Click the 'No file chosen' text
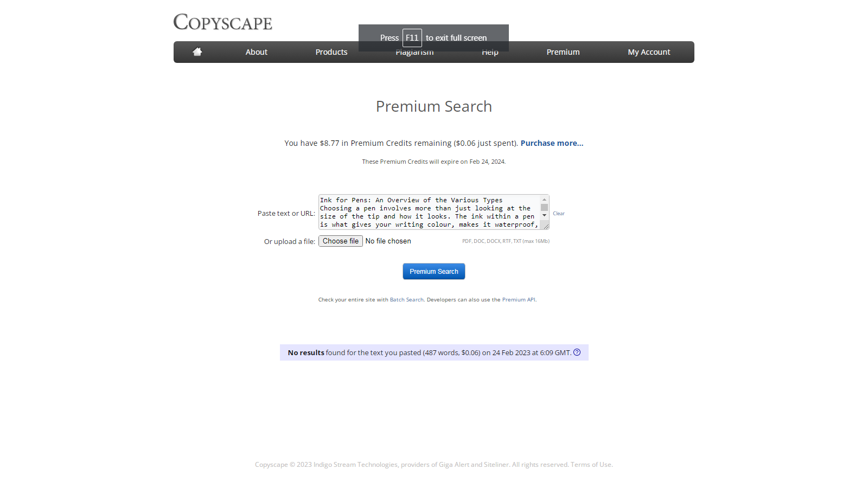 pos(388,241)
